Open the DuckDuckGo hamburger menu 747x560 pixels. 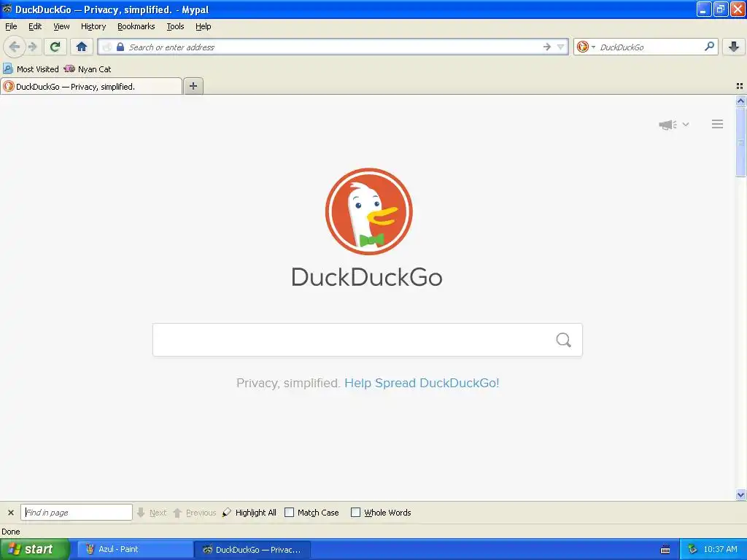717,124
